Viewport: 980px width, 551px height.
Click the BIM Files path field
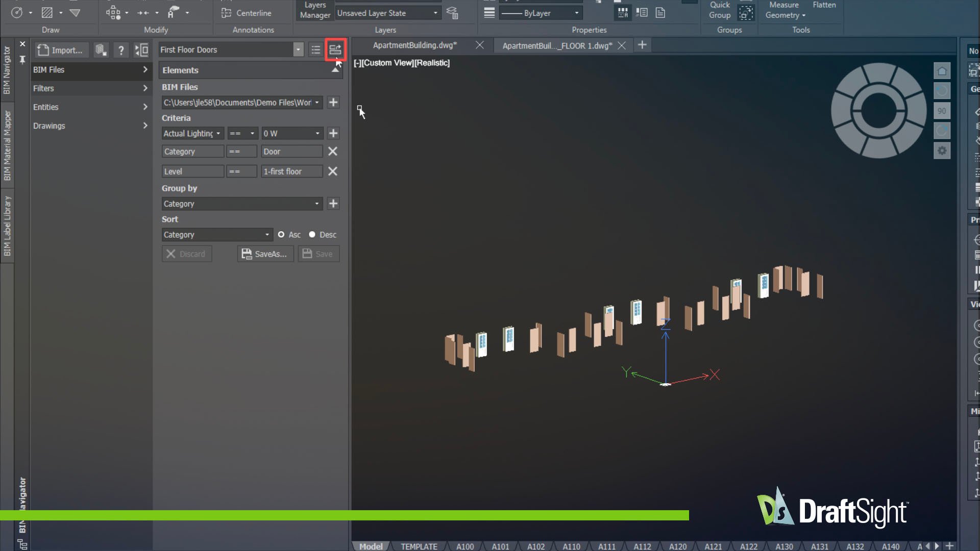[x=237, y=103]
